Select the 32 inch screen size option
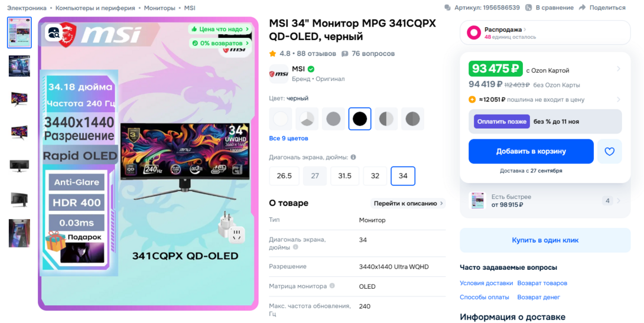The image size is (644, 323). [375, 176]
